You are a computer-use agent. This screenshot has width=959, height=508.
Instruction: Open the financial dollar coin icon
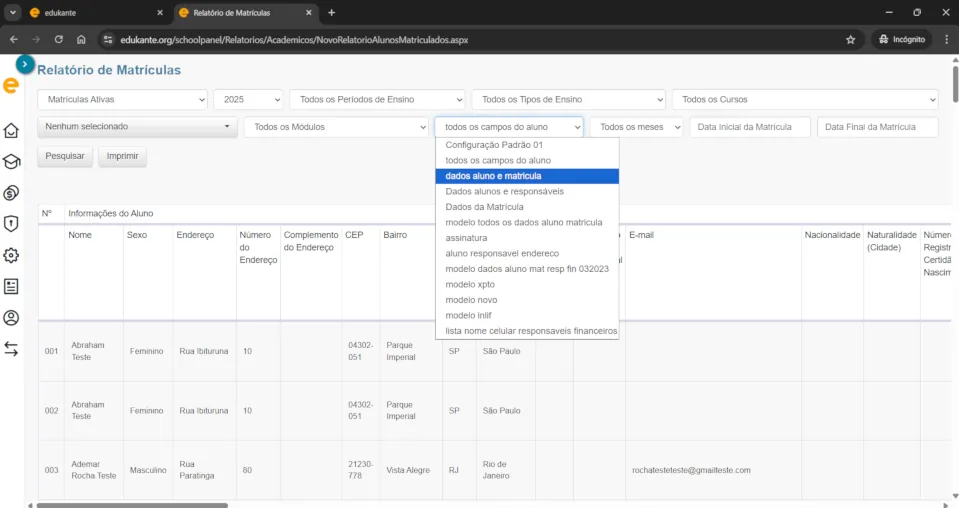coord(11,193)
